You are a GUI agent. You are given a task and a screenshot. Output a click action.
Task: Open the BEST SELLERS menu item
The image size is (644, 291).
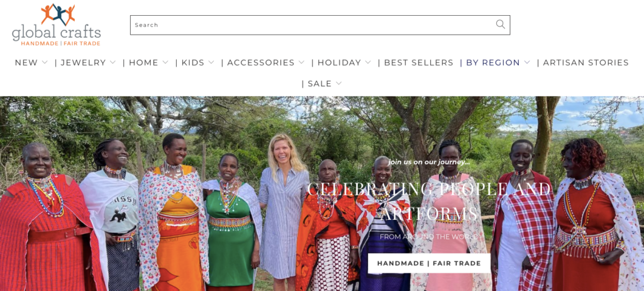(x=418, y=62)
